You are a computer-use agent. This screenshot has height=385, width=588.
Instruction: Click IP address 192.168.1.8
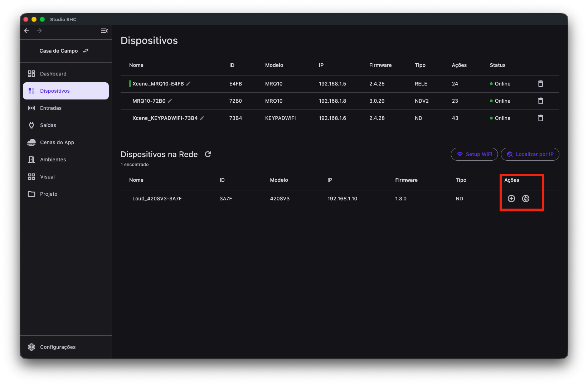(x=332, y=101)
